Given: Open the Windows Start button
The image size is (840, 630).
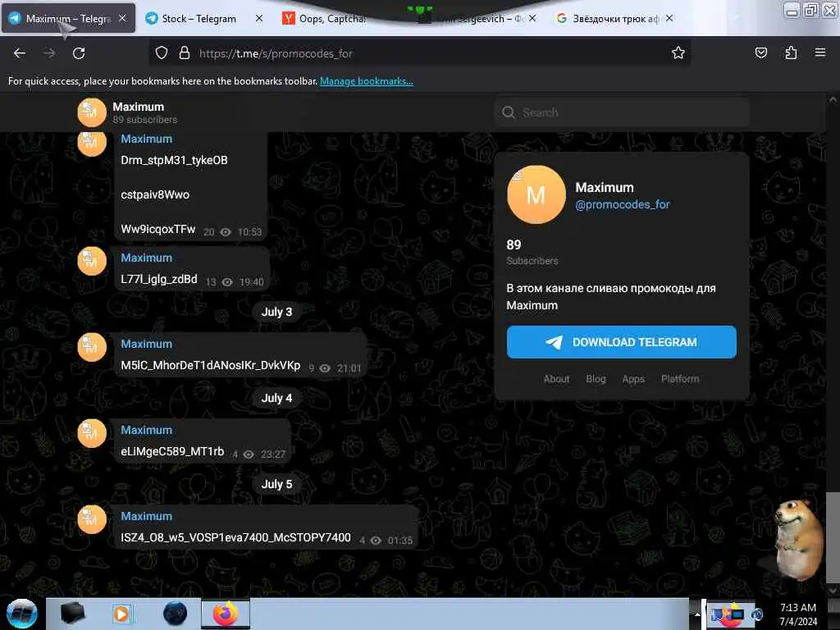Looking at the screenshot, I should point(21,614).
